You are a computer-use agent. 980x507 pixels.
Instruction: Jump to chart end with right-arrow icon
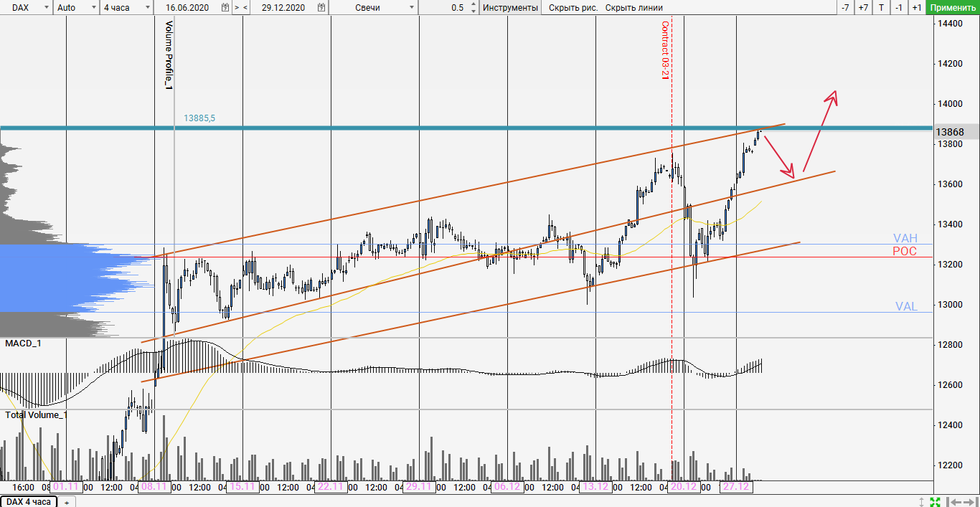(970, 502)
